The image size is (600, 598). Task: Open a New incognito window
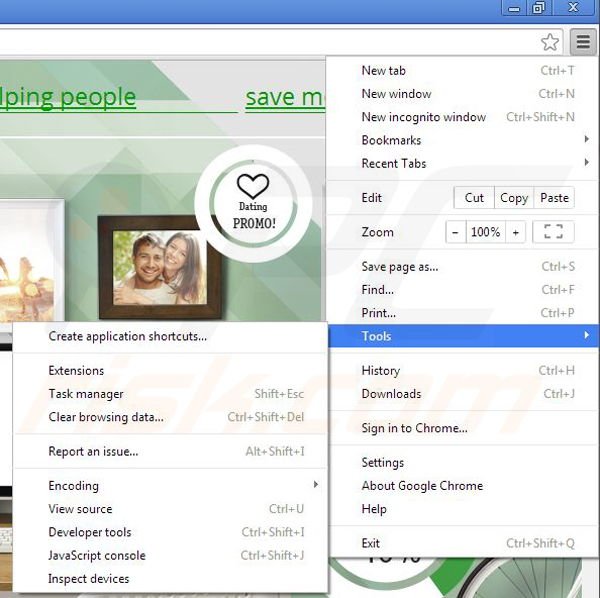click(x=464, y=117)
